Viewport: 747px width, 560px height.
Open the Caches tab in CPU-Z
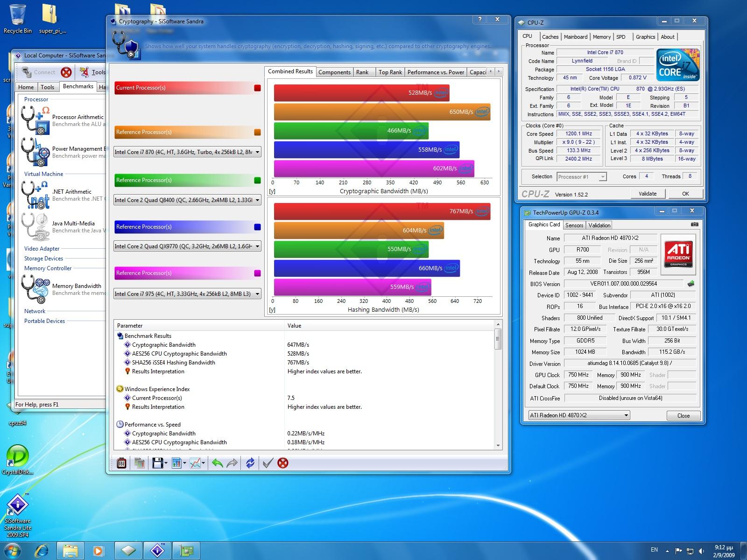point(550,37)
